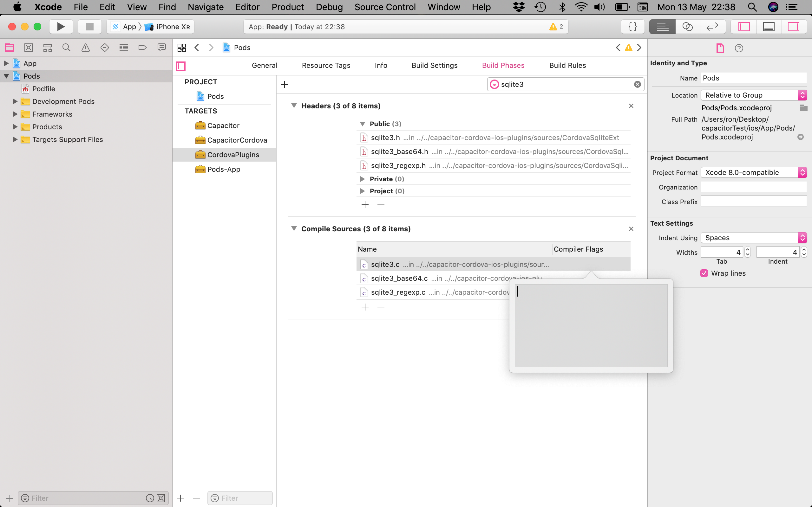Open the Library toolbar icon
Screen dimensions: 812x507
pyautogui.click(x=633, y=27)
